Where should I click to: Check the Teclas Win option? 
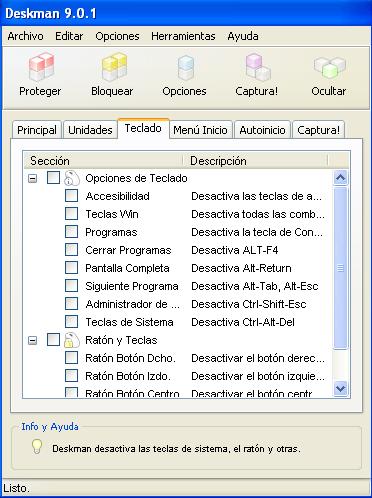tap(71, 214)
